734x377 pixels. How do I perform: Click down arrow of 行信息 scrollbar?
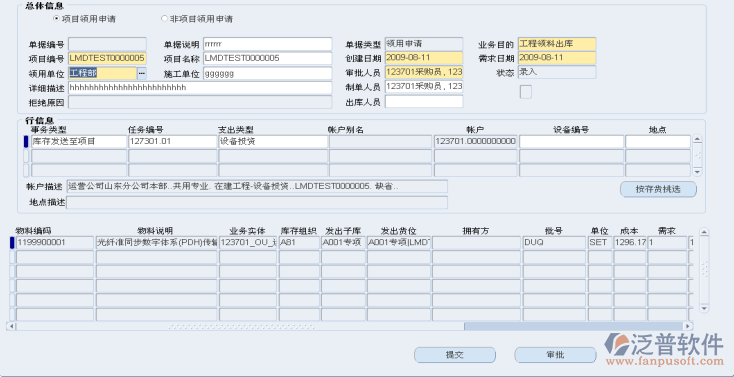[x=697, y=172]
